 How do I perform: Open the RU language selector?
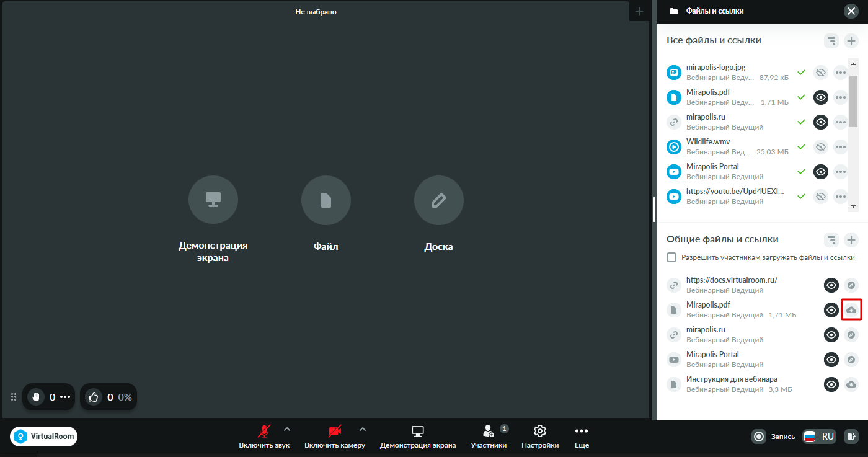(820, 437)
